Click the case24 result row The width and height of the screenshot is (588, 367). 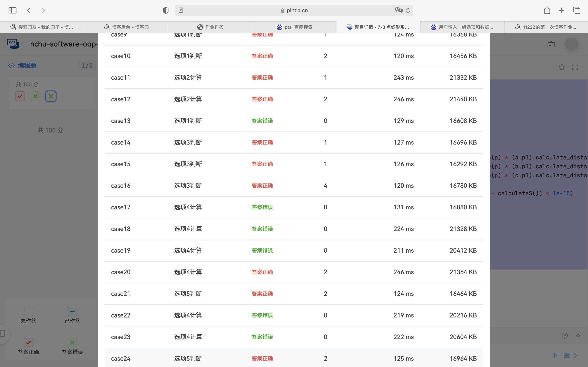pos(294,358)
